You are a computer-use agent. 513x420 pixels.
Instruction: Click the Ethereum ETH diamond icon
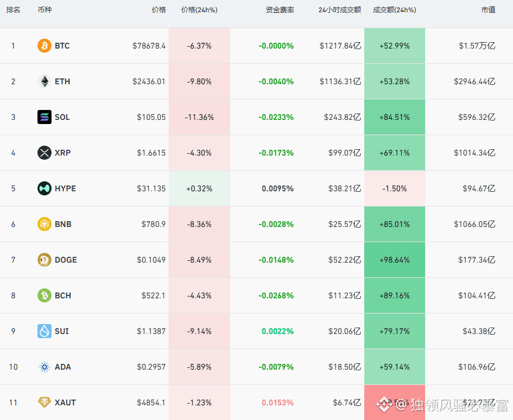pyautogui.click(x=45, y=81)
